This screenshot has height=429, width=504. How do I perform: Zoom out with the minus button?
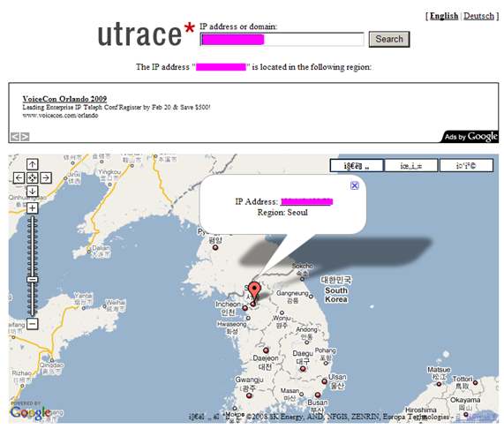32,323
